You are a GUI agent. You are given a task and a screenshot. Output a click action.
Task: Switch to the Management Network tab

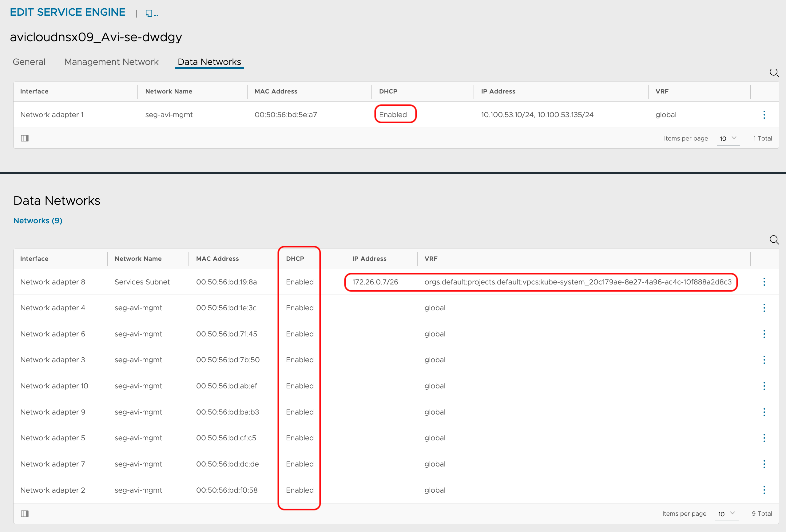point(111,62)
